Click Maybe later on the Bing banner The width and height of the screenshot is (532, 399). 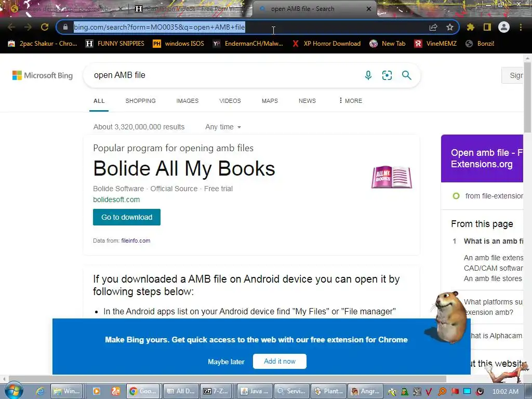coord(226,362)
